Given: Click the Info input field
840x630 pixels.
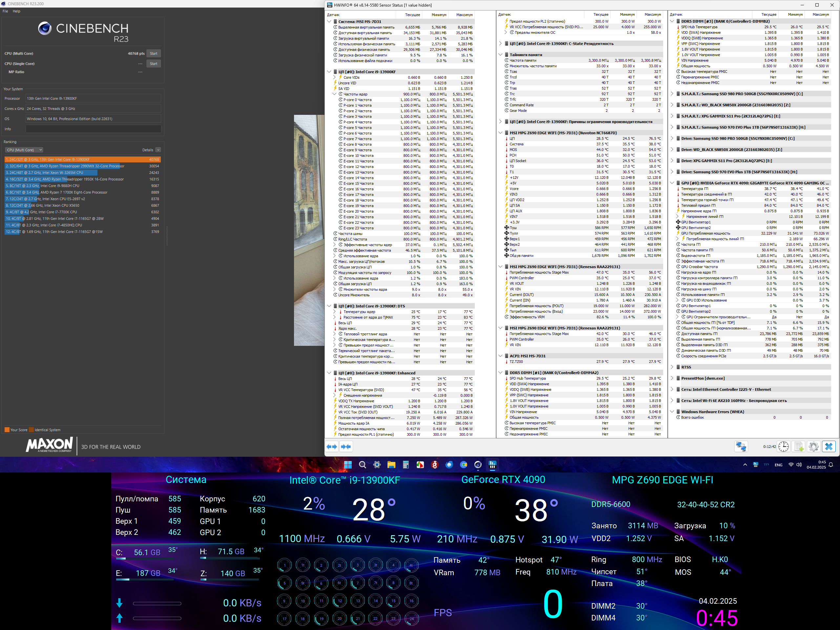Looking at the screenshot, I should click(x=93, y=129).
